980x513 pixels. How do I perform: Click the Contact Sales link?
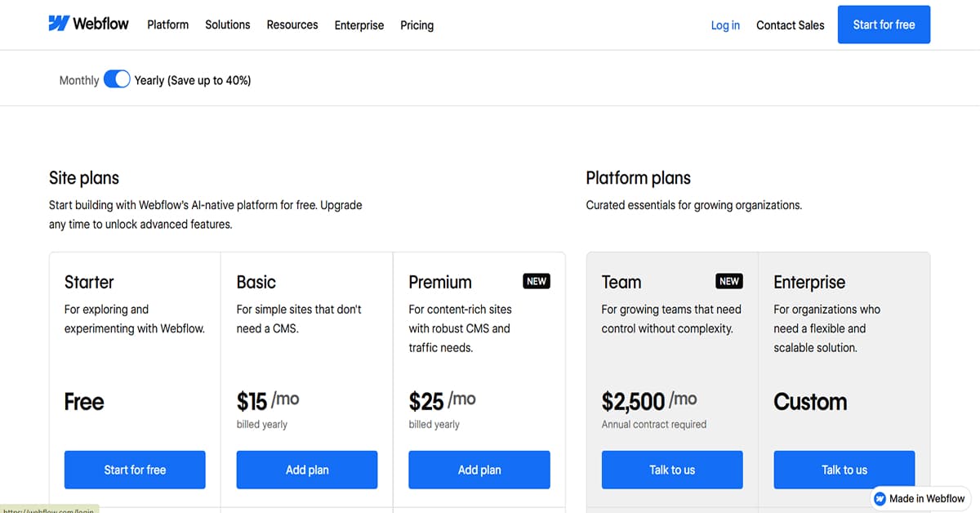point(790,25)
